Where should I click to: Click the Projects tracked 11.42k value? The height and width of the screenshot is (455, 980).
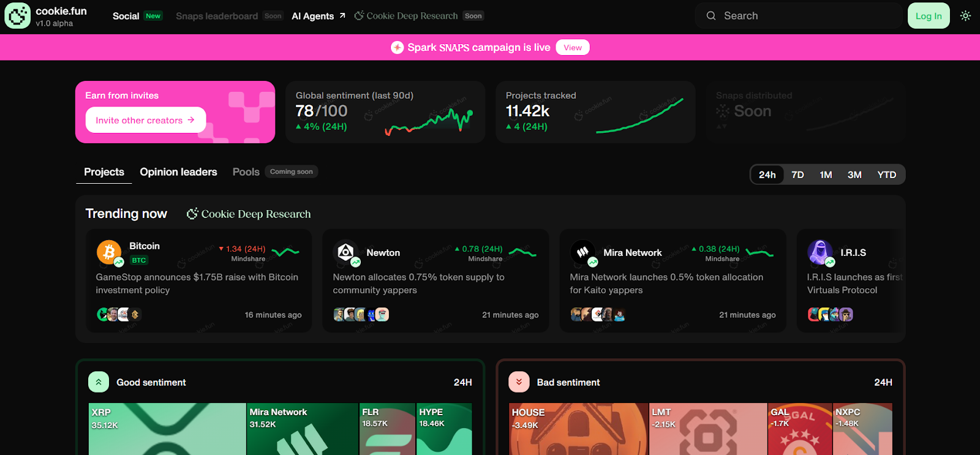click(x=527, y=111)
